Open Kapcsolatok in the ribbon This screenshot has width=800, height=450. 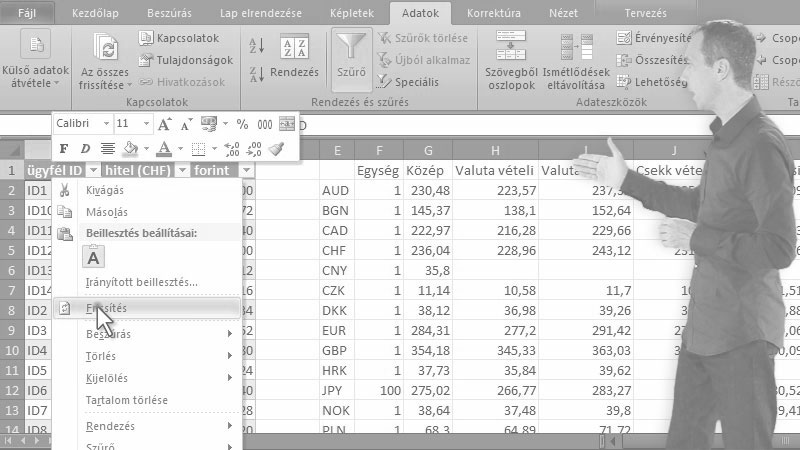coord(179,38)
